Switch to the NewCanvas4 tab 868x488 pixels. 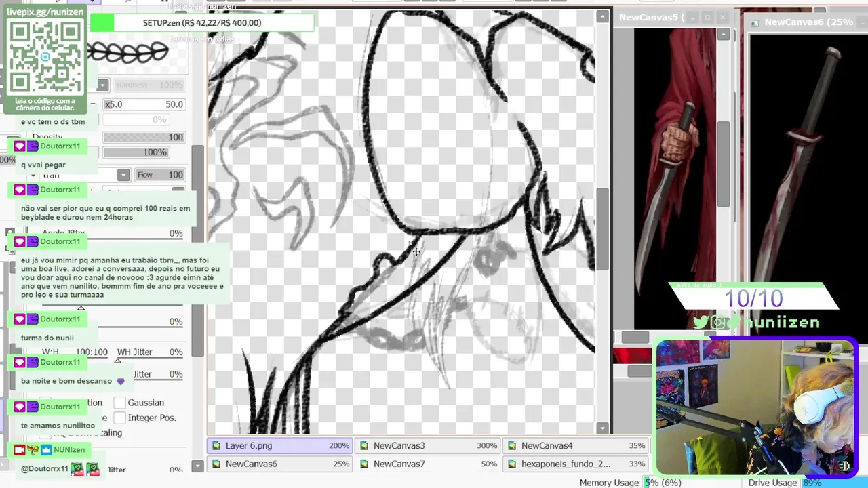tap(576, 445)
